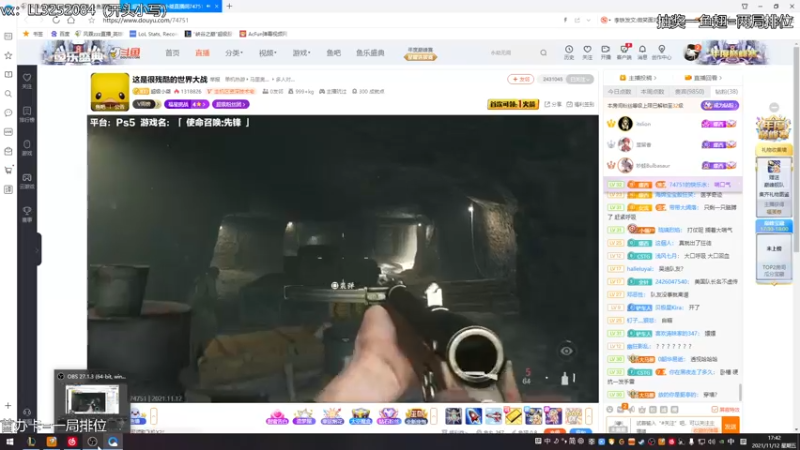
Task: Click the browser refresh button
Action: pyautogui.click(x=56, y=20)
